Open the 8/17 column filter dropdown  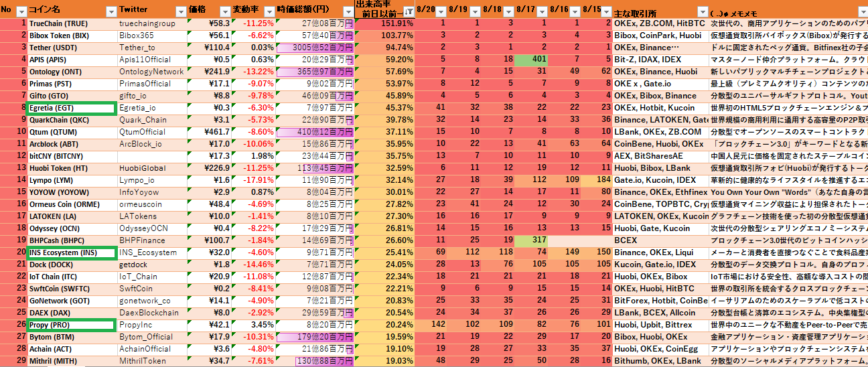click(538, 12)
